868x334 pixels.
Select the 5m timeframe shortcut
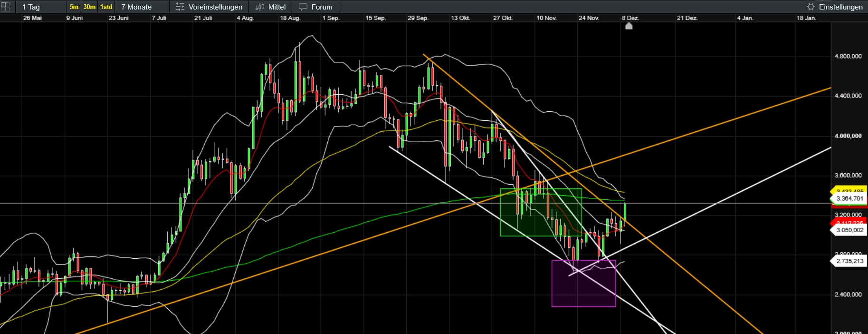[x=74, y=7]
